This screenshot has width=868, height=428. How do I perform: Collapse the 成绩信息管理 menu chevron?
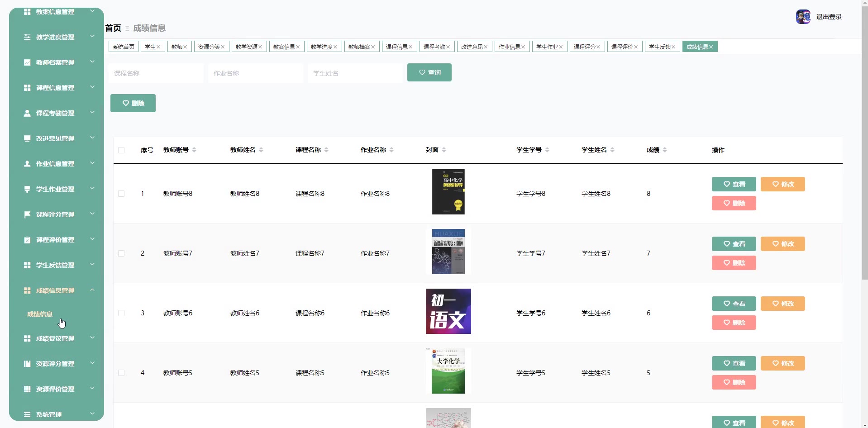tap(92, 290)
